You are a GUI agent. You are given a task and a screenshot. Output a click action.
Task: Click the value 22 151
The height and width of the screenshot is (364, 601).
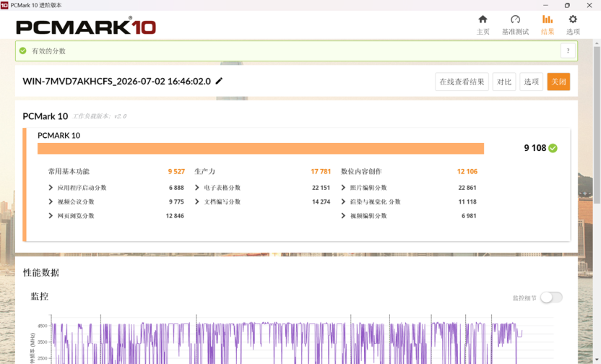pyautogui.click(x=321, y=188)
